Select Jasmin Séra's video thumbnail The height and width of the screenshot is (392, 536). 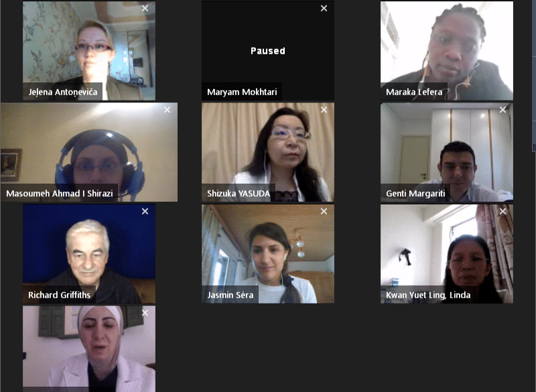pos(268,253)
